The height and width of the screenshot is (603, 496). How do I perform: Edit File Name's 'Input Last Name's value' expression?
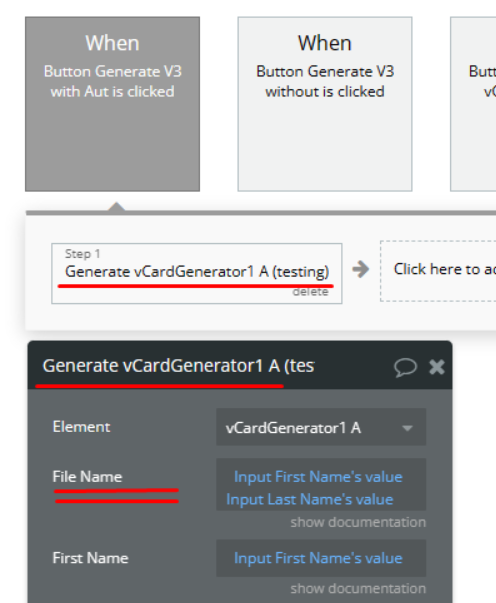310,500
